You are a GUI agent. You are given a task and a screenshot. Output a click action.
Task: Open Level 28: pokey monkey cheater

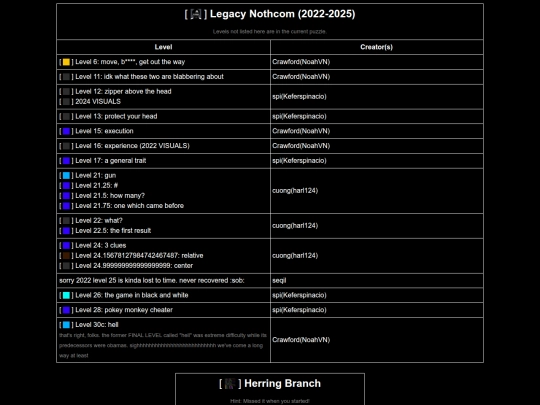124,310
